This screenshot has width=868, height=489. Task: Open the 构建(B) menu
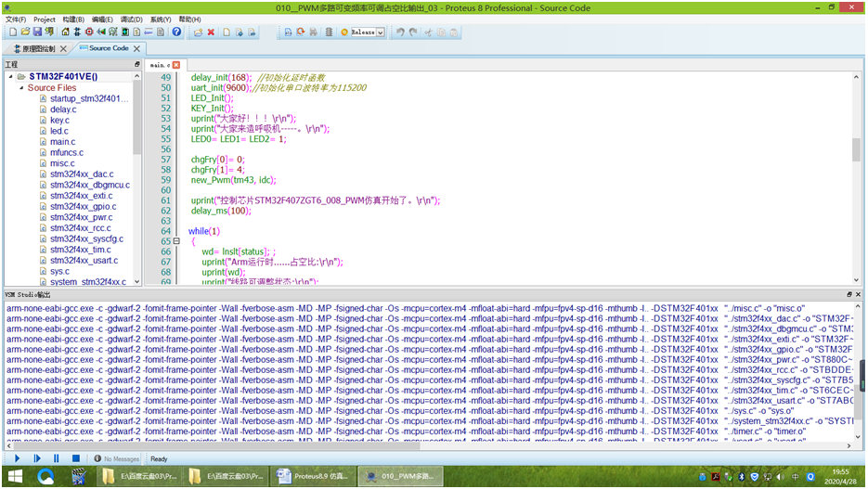[73, 19]
